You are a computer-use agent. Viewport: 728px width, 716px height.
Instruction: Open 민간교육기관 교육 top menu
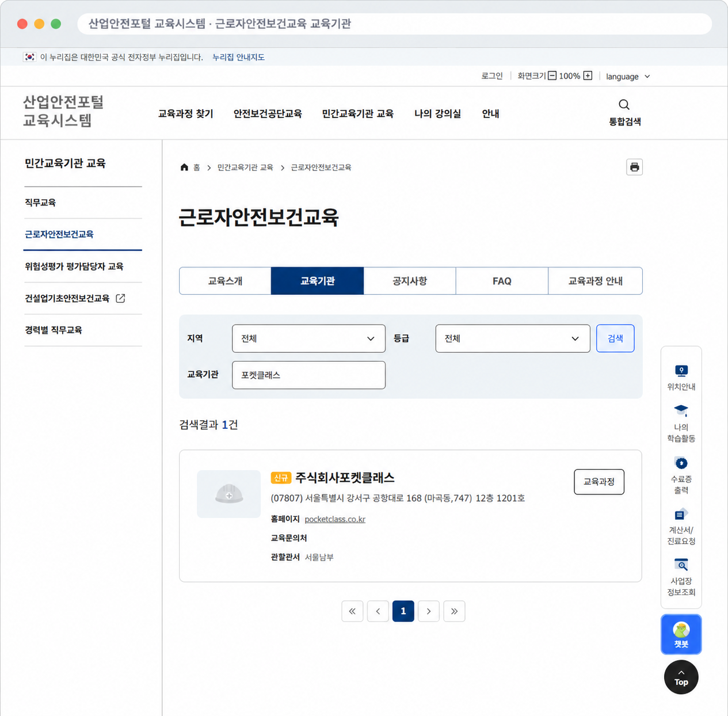(x=358, y=113)
